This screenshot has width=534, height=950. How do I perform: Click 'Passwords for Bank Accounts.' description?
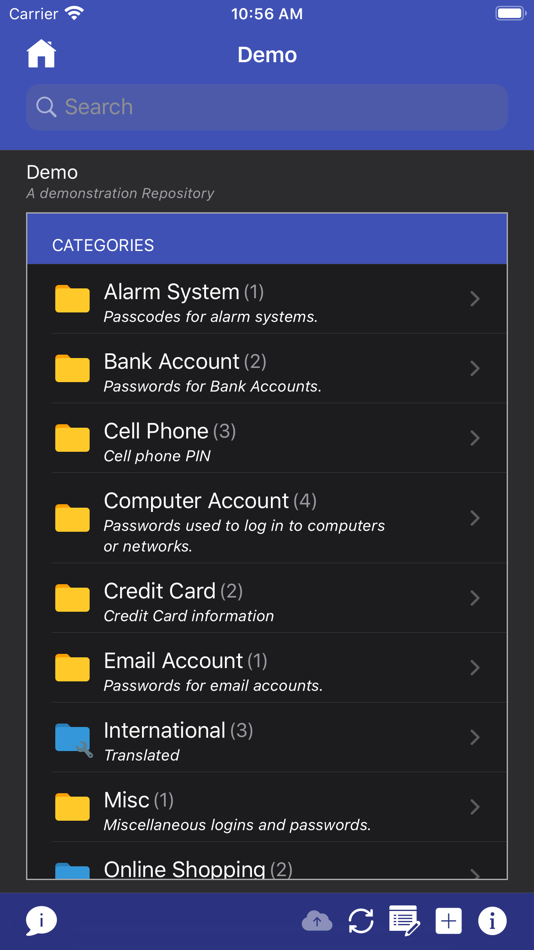pos(212,387)
